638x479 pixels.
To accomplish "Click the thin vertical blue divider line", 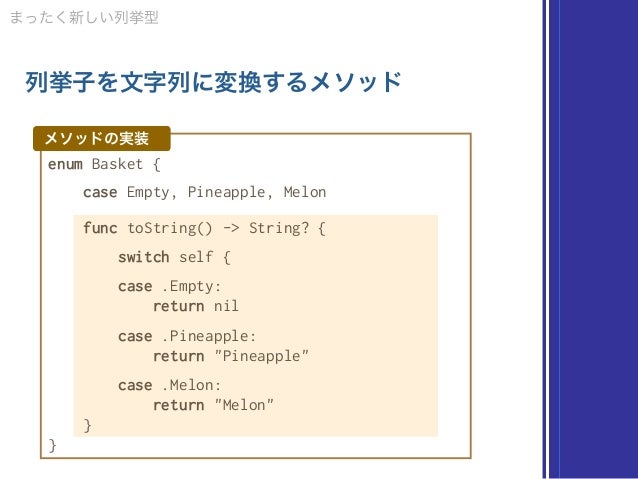I will coord(544,239).
